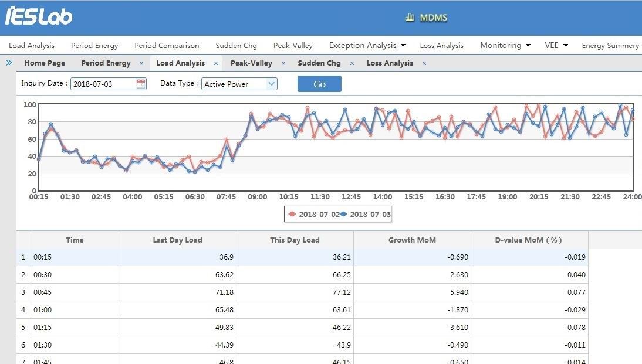
Task: Switch to the Sudden Chg tab
Action: coord(319,63)
